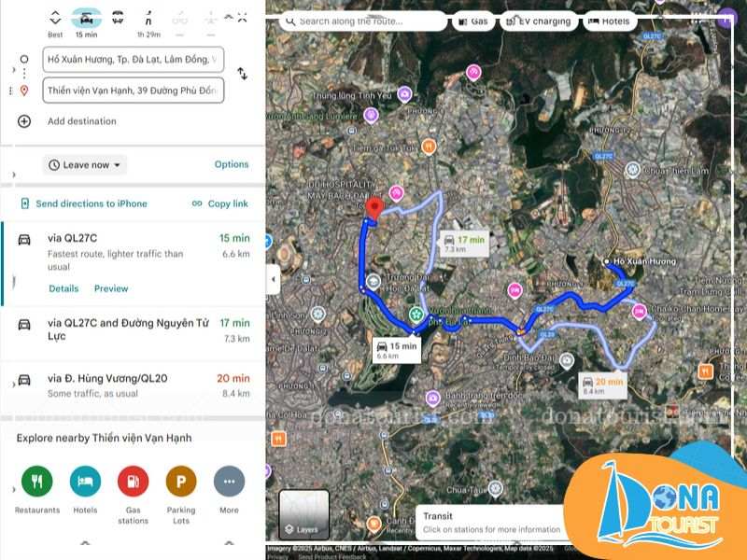Click the Chaiko Chan Homestay marker
Viewport: 747px width, 560px height.
[x=639, y=312]
